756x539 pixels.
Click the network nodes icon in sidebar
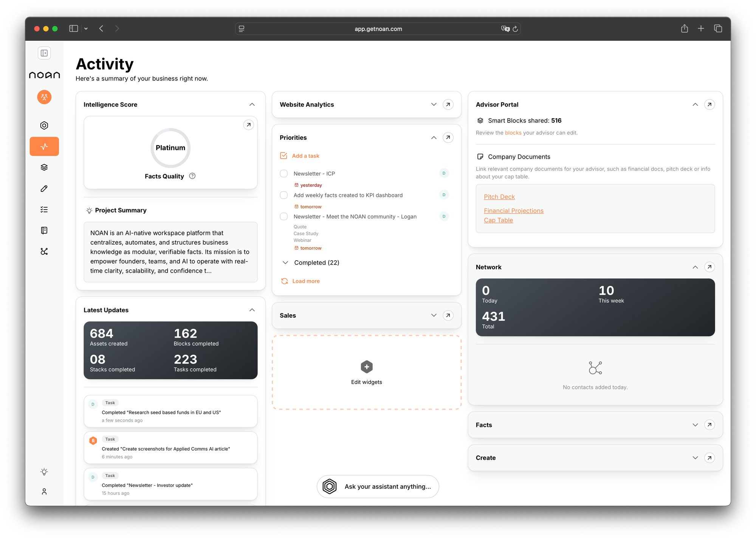coord(44,252)
